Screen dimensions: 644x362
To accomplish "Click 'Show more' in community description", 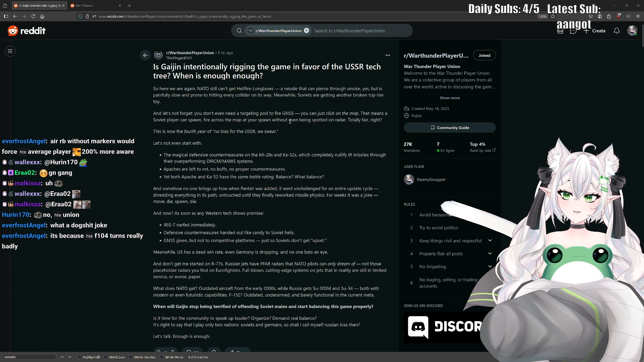I will tap(449, 98).
